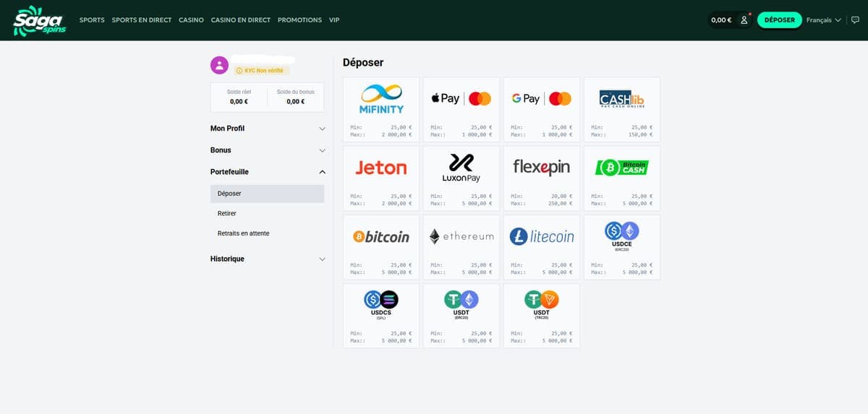Select the MiFinity deposit method
The width and height of the screenshot is (868, 414).
[381, 109]
